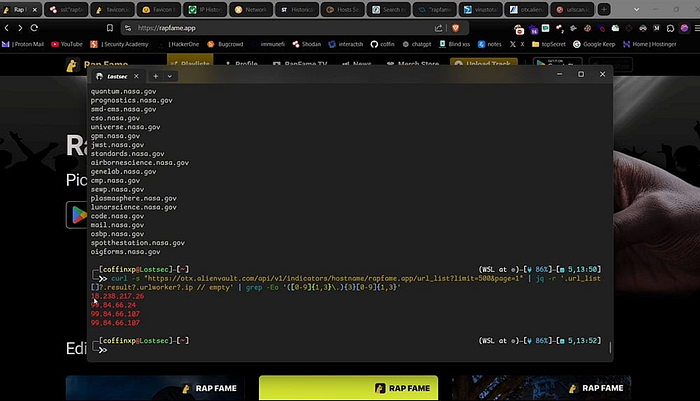Bookmark this page using the bookmark icon
This screenshot has height=401, width=700.
(110, 28)
